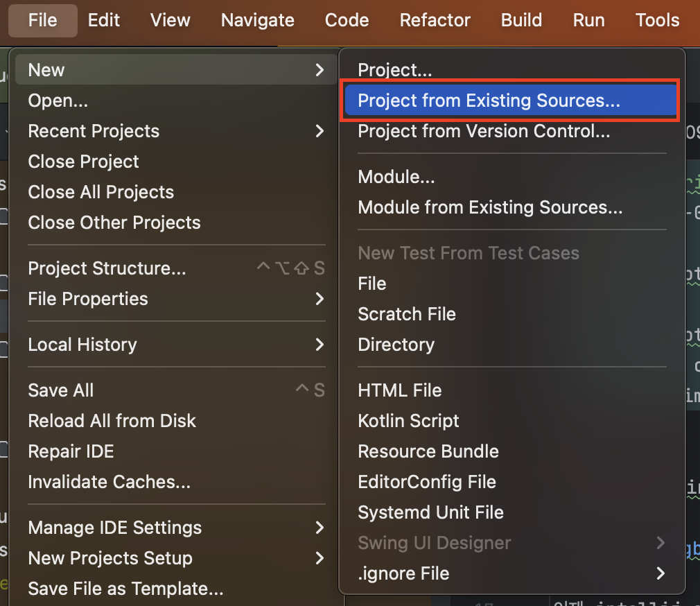Select Kotlin Script from New submenu
Image resolution: width=700 pixels, height=606 pixels.
click(408, 421)
